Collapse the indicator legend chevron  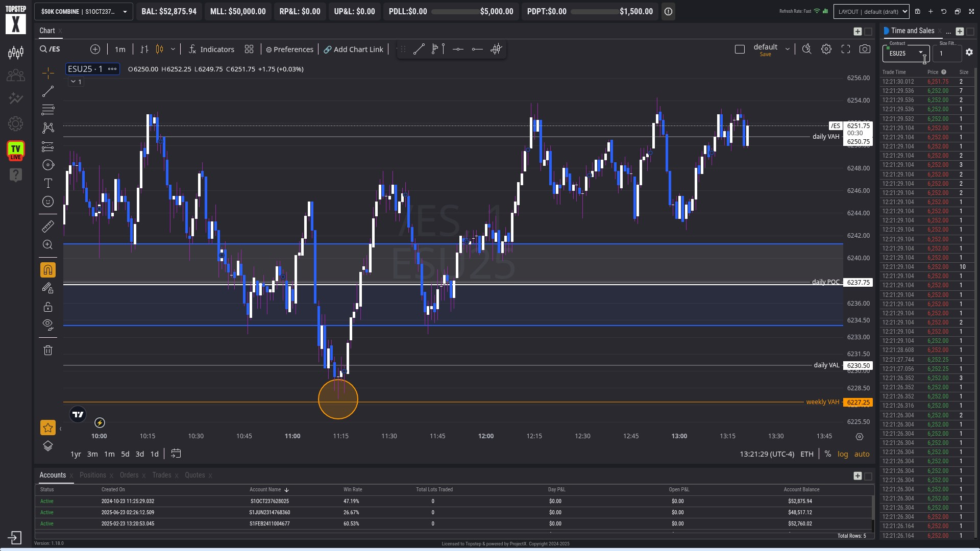click(x=73, y=82)
